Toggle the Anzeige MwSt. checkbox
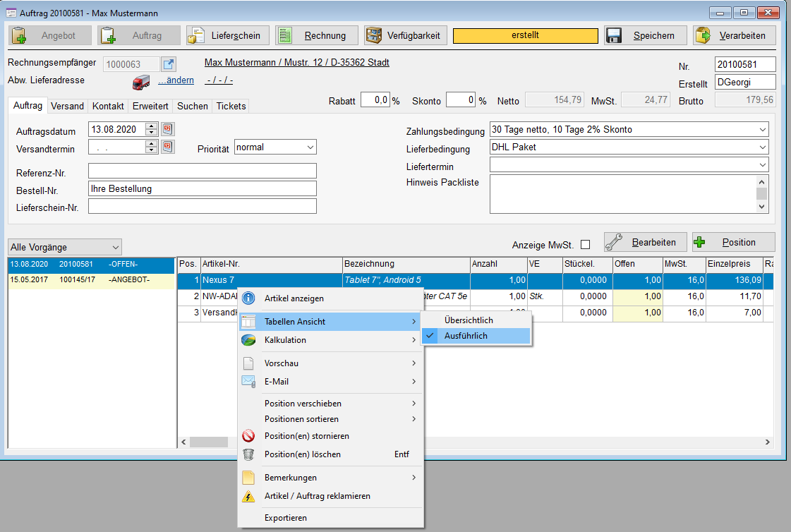This screenshot has width=791, height=532. 585,245
